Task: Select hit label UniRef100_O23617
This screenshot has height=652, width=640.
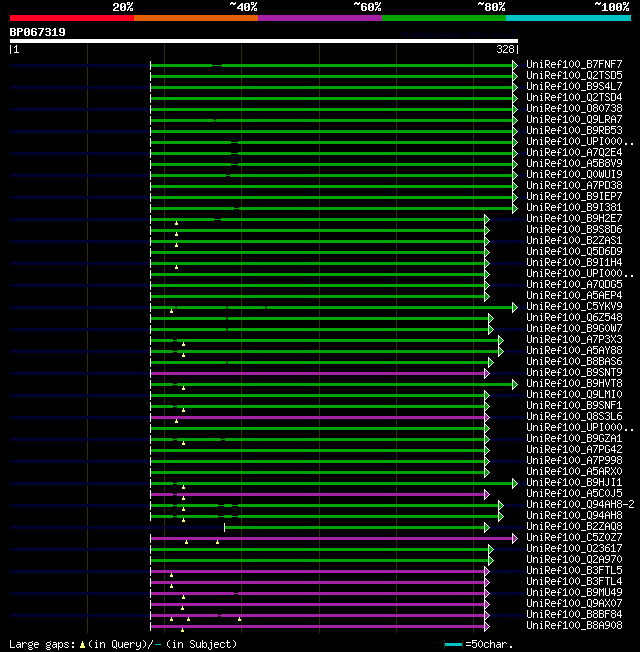Action: coord(574,549)
